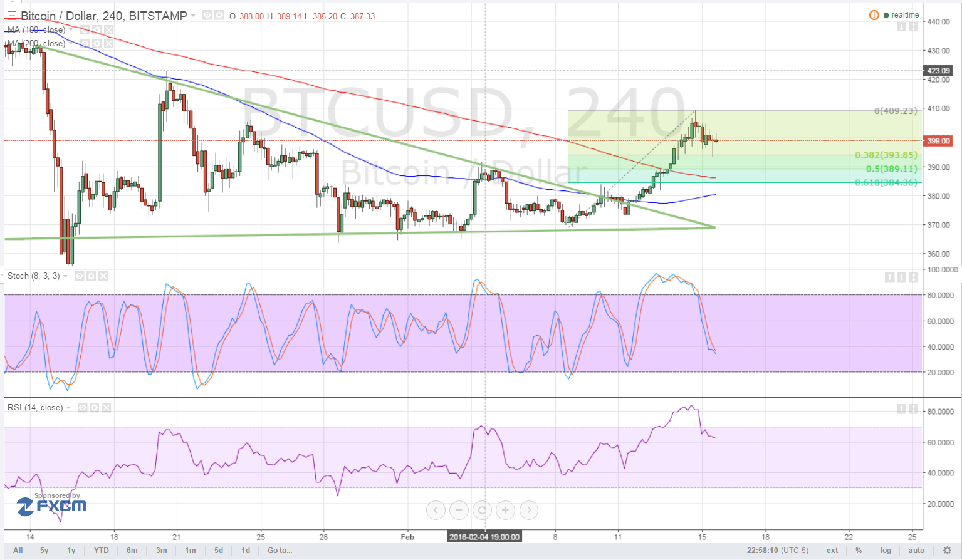Move the main price pane down
This screenshot has height=560, width=962.
[x=901, y=26]
